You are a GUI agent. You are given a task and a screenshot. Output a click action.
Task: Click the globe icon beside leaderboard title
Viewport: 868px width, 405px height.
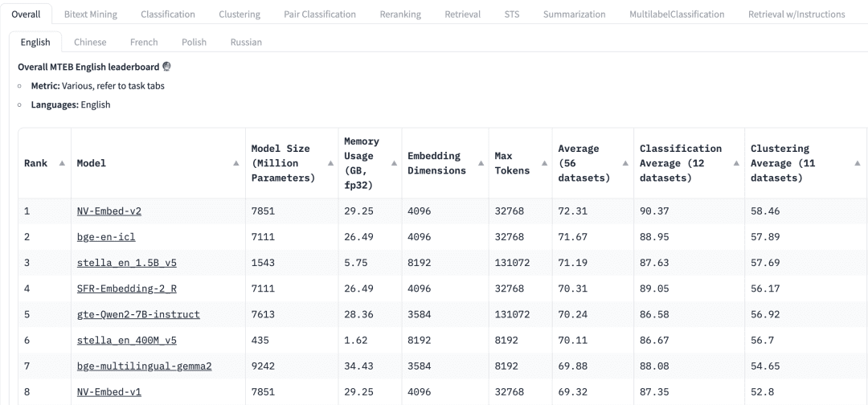(166, 67)
